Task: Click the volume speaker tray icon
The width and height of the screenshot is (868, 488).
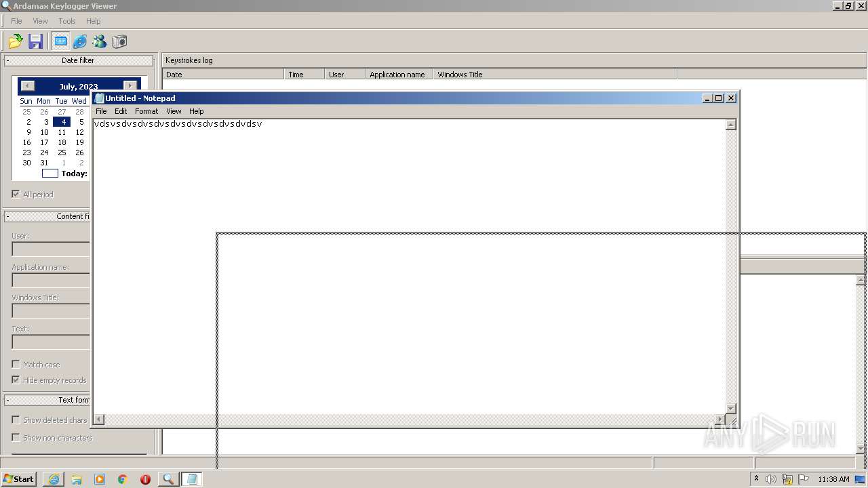Action: [x=771, y=479]
